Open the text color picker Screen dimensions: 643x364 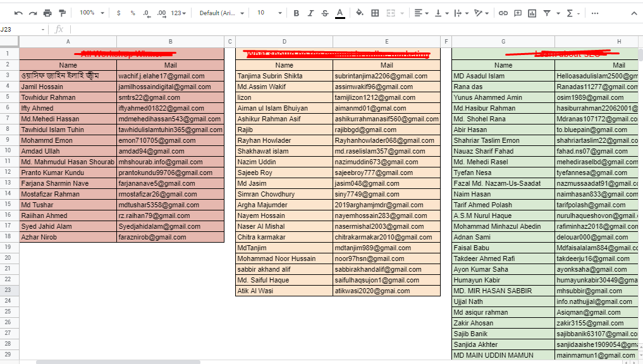(340, 13)
